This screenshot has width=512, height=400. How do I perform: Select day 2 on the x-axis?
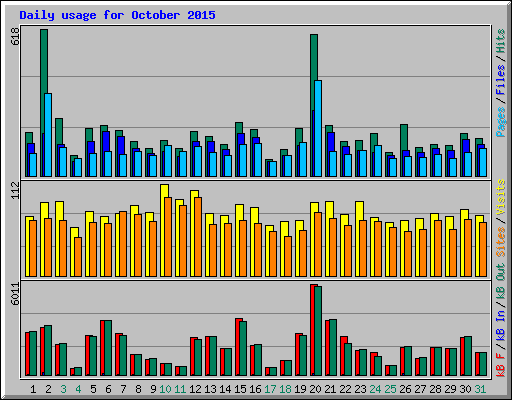tap(48, 389)
